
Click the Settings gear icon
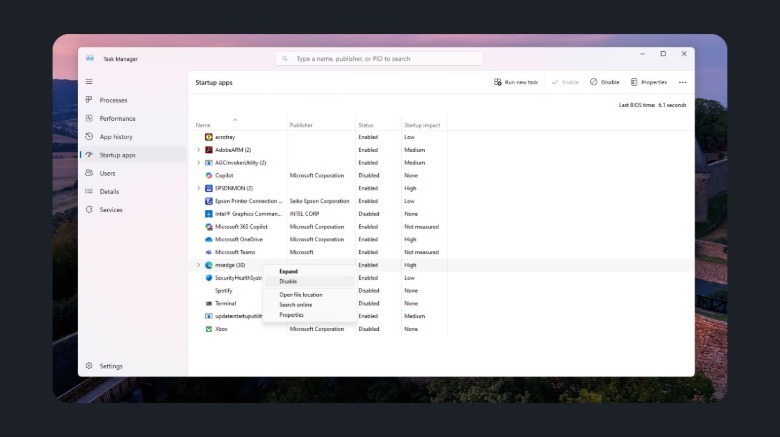point(89,365)
